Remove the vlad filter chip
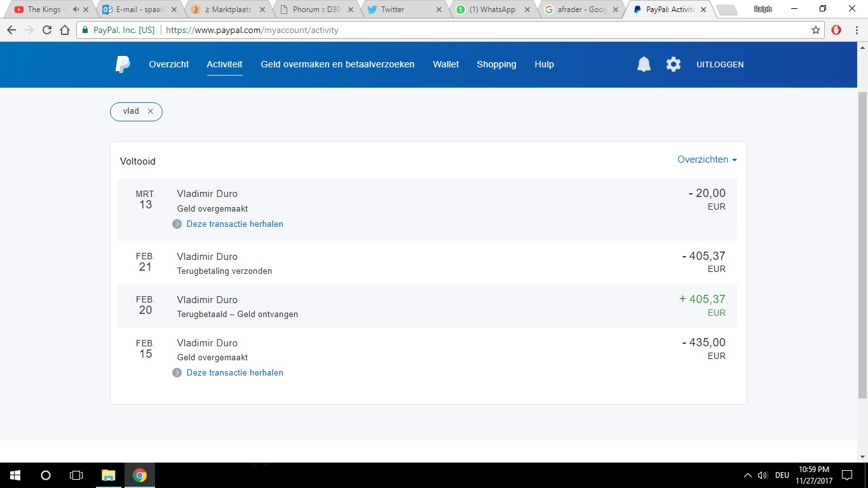 click(151, 111)
